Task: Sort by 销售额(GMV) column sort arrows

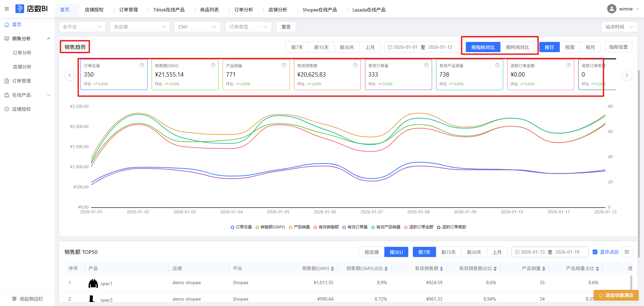Action: pyautogui.click(x=332, y=269)
